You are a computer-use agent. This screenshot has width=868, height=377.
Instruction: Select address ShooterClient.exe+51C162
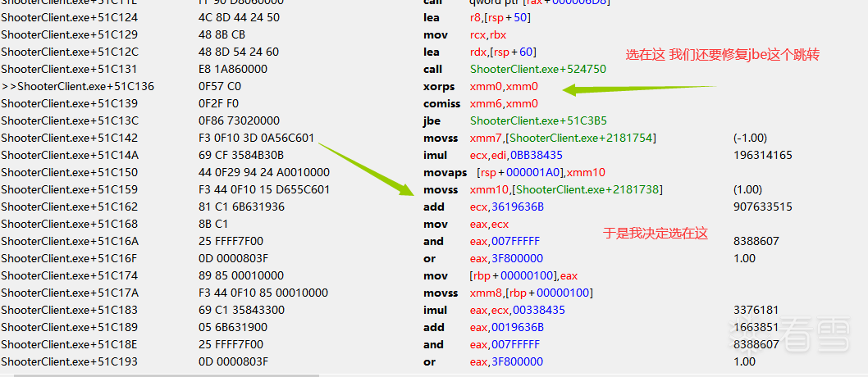click(x=69, y=207)
